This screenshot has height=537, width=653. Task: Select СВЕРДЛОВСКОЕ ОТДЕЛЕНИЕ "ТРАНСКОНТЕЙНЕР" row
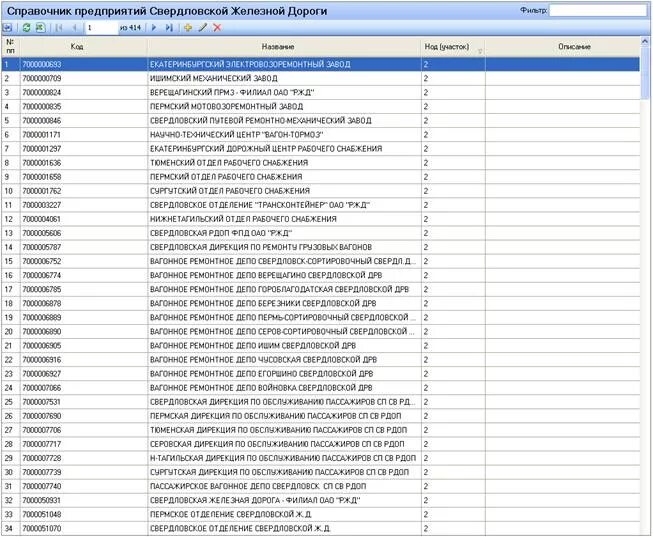(x=321, y=205)
